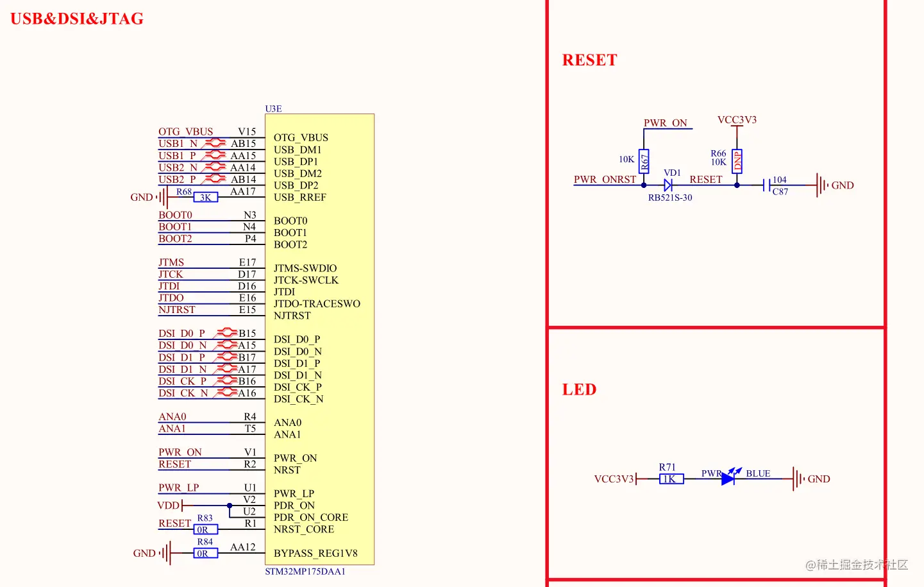Select the ANA1 net label
The height and width of the screenshot is (587, 924).
(x=172, y=429)
